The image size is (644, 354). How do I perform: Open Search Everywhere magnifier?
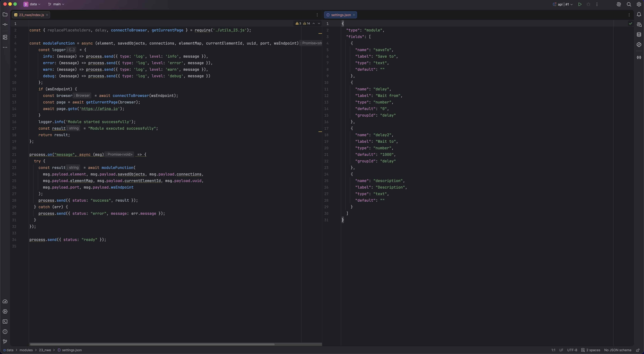click(x=629, y=4)
